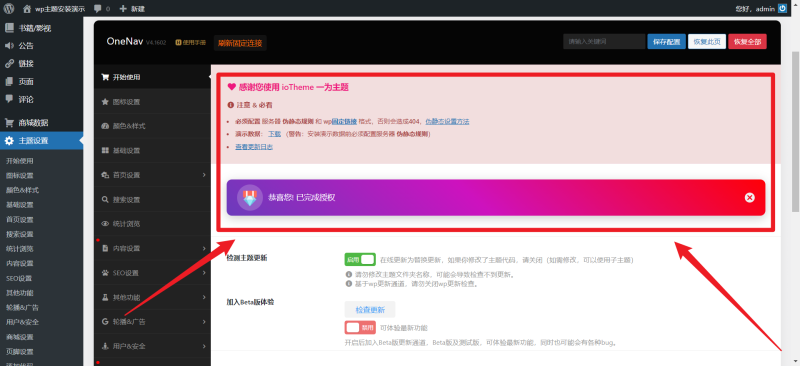Click the blue 保存配置 button
The image size is (800, 366).
(x=666, y=42)
